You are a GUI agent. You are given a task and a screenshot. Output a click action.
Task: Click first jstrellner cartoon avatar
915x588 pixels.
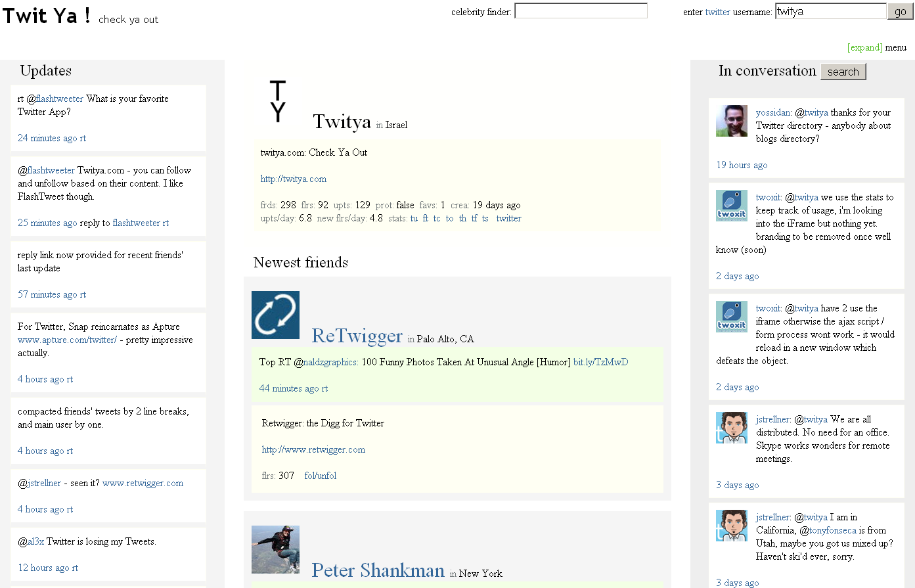point(732,428)
